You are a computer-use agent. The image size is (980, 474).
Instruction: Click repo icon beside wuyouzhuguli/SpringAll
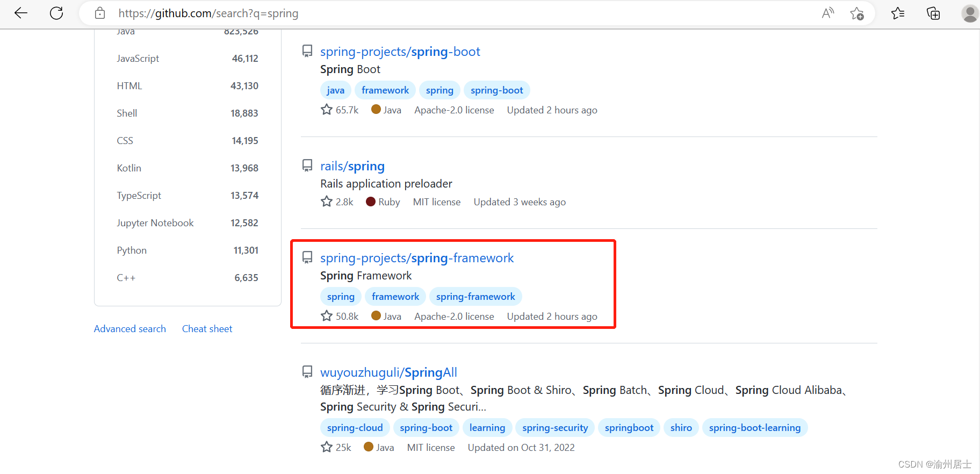click(307, 372)
